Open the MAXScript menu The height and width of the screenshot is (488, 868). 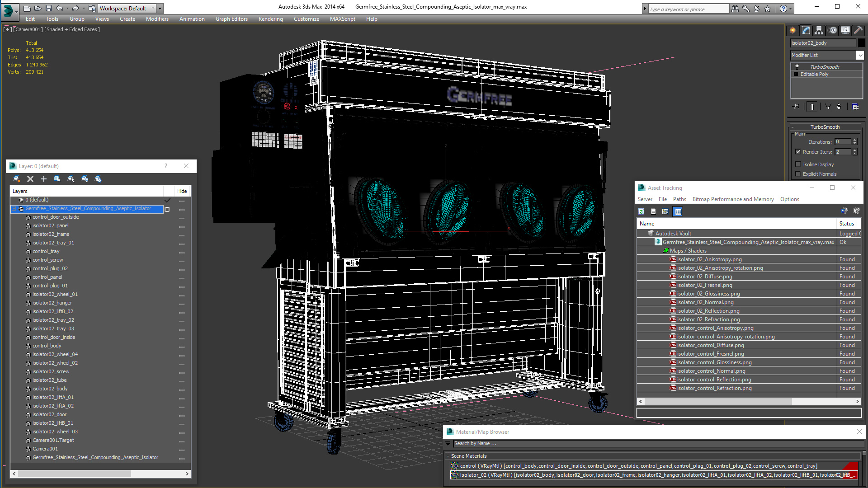coord(342,19)
